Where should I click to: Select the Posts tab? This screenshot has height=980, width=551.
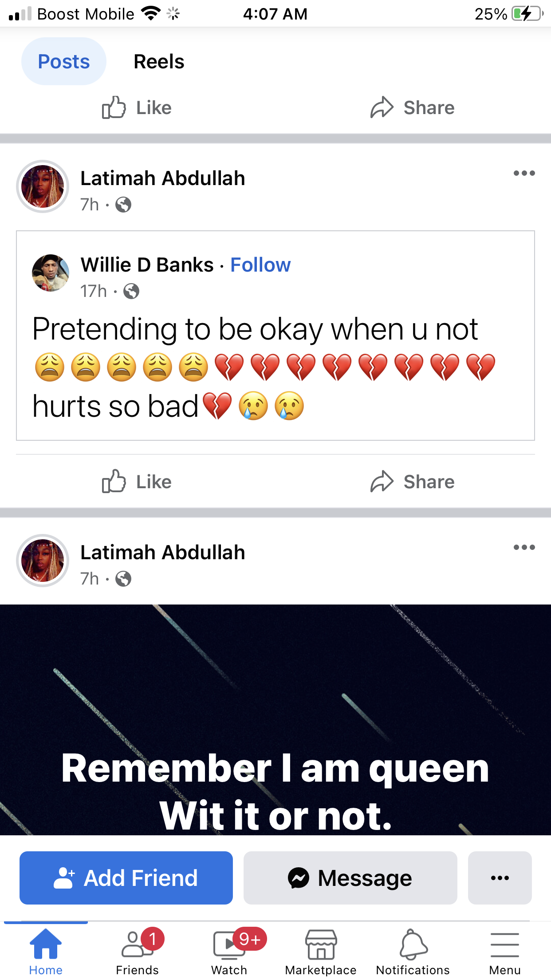(64, 61)
